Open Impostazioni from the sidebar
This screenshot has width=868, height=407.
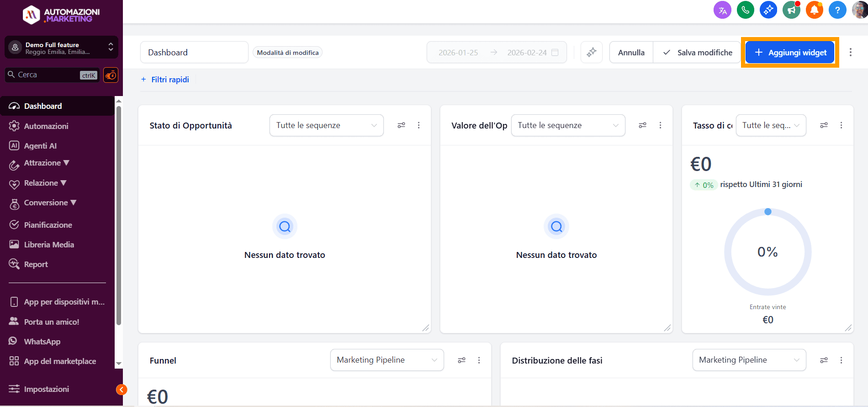point(46,389)
